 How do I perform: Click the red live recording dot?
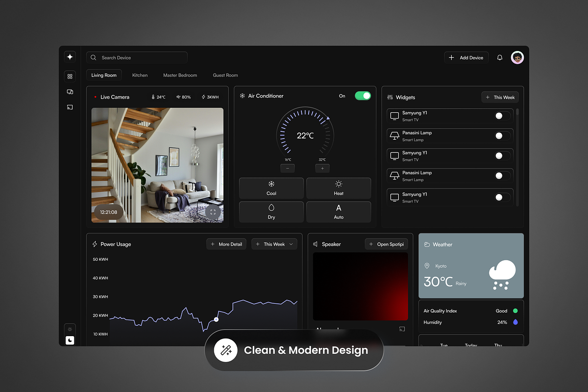(96, 97)
